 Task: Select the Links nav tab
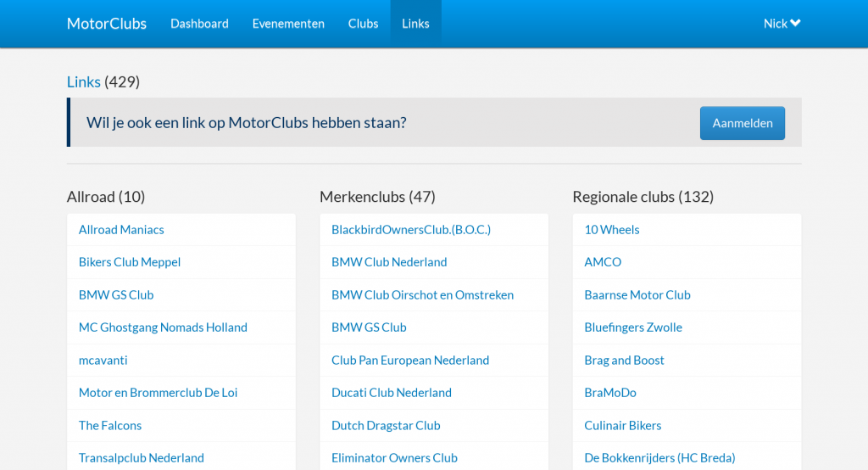pyautogui.click(x=415, y=23)
